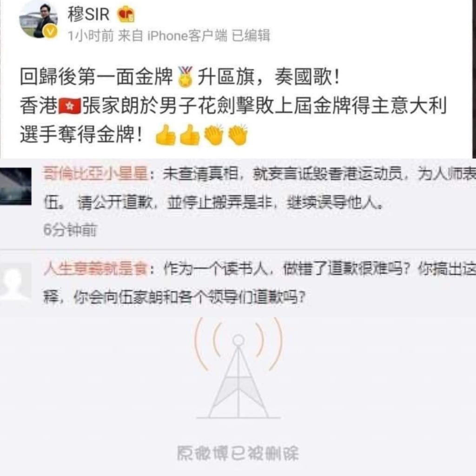
Task: Click the gold medal emoji in post
Action: (x=185, y=77)
